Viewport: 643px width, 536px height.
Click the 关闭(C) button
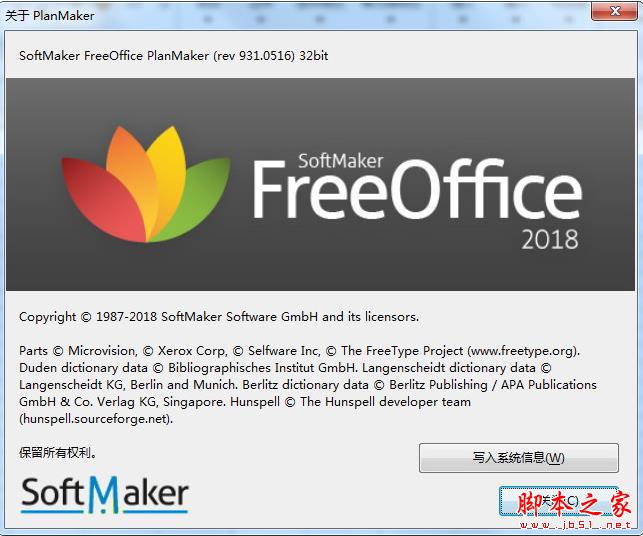pyautogui.click(x=559, y=501)
